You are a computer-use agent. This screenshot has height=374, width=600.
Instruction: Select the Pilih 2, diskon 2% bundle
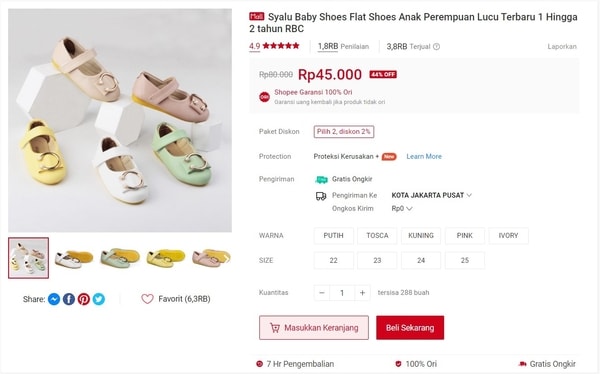[344, 132]
